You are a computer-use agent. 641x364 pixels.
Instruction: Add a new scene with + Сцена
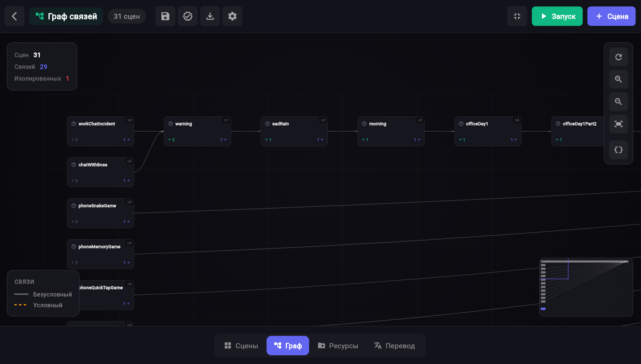pos(611,16)
